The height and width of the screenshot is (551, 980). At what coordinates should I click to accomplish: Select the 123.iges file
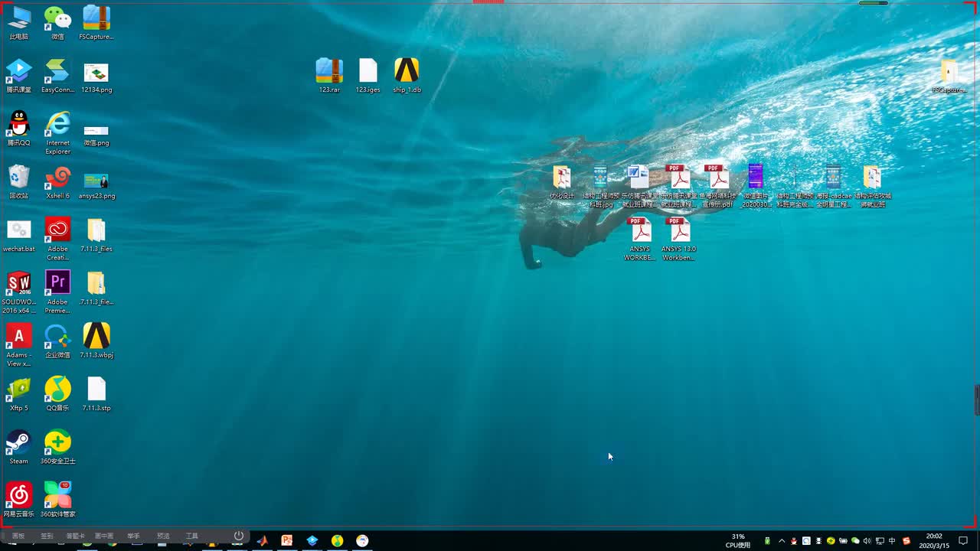coord(368,76)
